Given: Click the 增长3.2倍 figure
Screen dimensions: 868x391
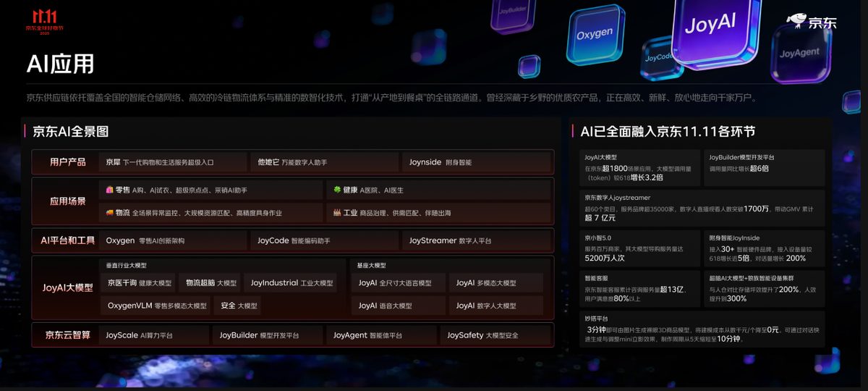Looking at the screenshot, I should [x=646, y=177].
